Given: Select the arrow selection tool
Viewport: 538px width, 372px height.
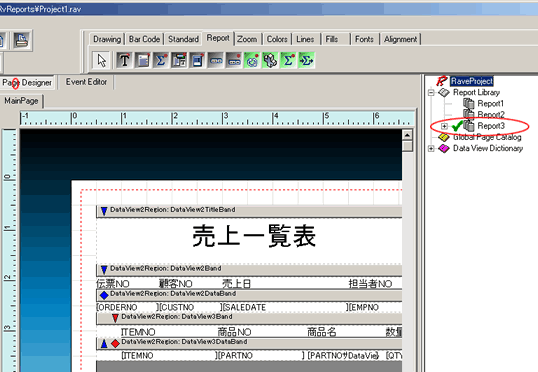Looking at the screenshot, I should (x=102, y=60).
